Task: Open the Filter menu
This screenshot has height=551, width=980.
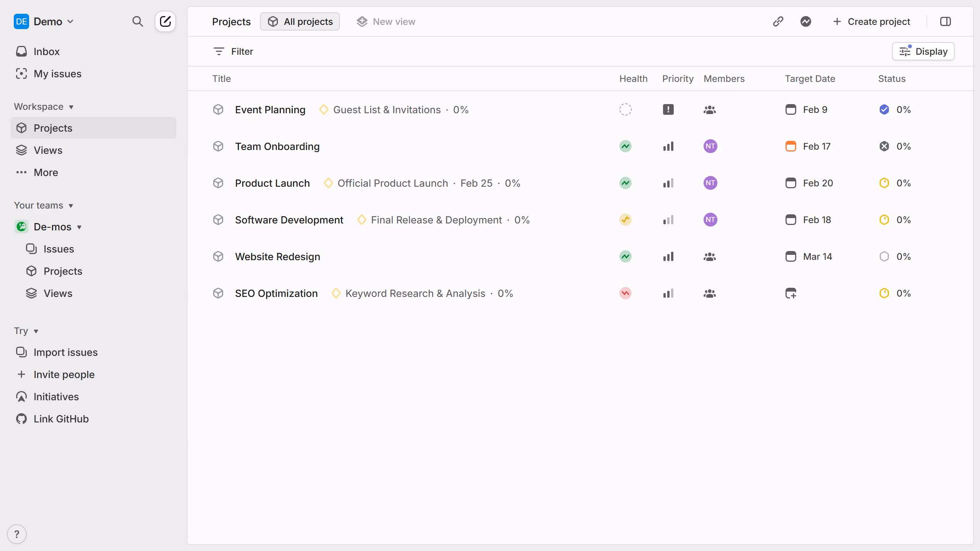Action: click(233, 51)
